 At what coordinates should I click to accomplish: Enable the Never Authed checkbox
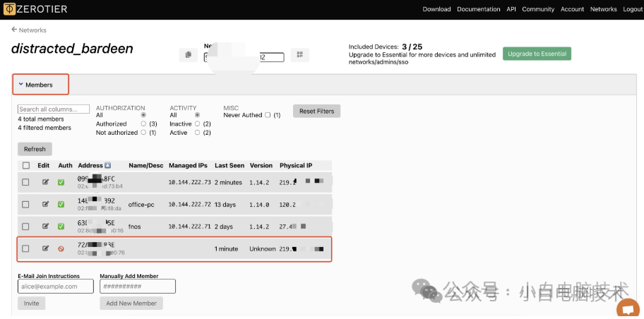268,115
